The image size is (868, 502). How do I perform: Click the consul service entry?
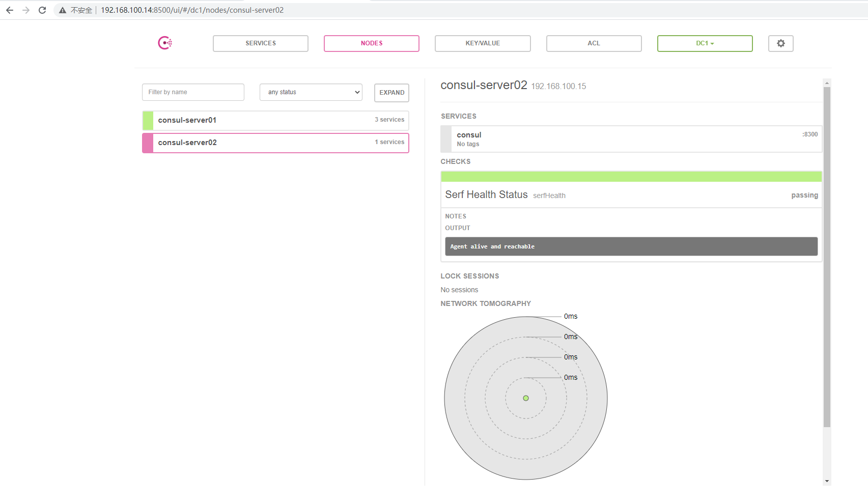631,139
